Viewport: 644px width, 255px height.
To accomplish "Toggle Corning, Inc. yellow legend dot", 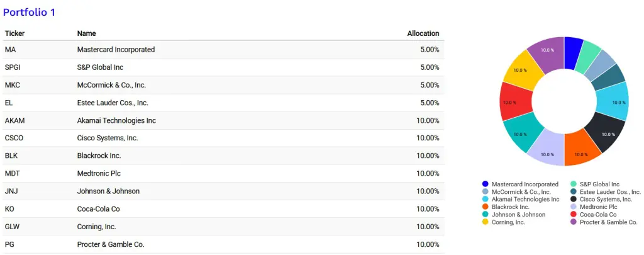I will coord(486,222).
